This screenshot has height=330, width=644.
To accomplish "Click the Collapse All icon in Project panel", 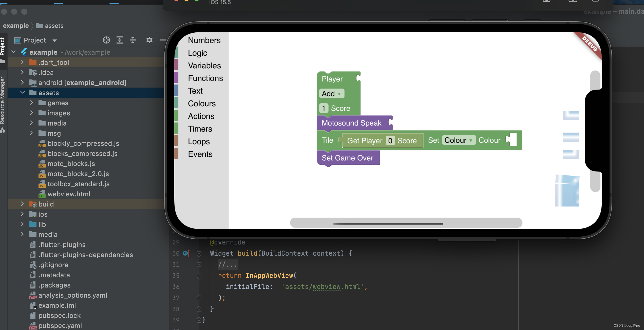I will point(133,40).
